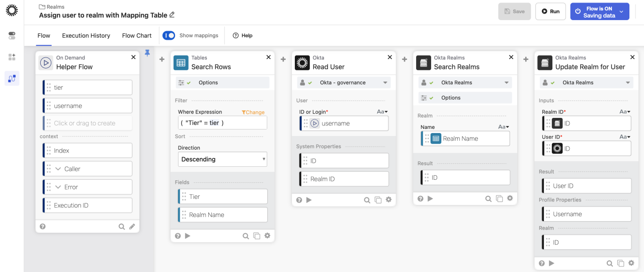Click the Where Expression filter field
The width and height of the screenshot is (644, 272).
pyautogui.click(x=222, y=123)
